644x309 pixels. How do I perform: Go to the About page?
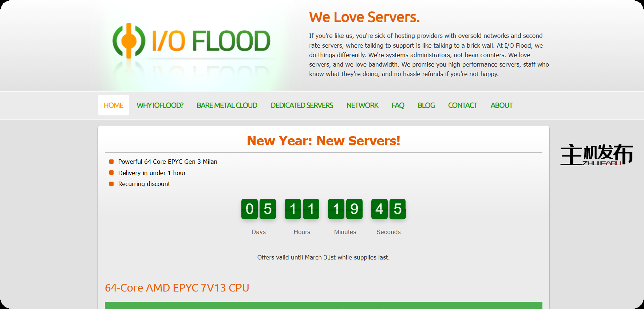(x=501, y=106)
